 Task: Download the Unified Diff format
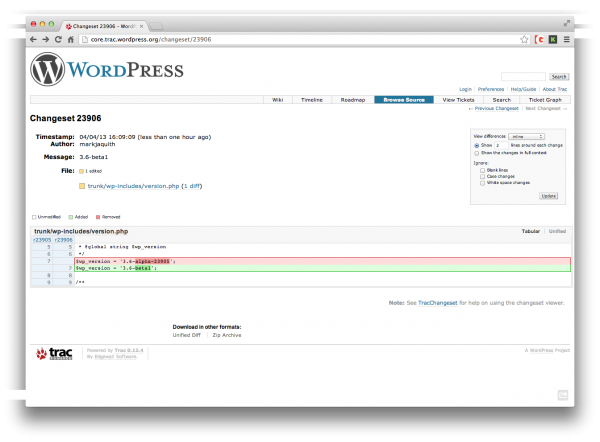click(x=186, y=335)
